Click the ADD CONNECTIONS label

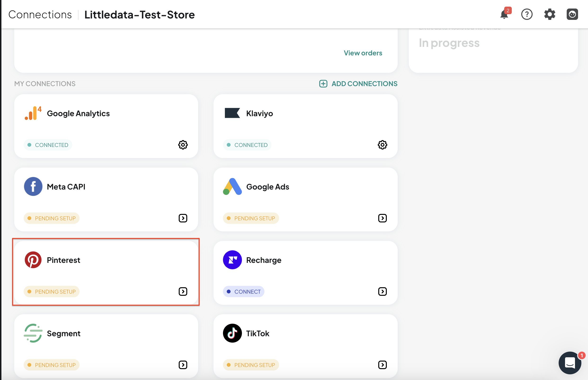click(x=364, y=84)
